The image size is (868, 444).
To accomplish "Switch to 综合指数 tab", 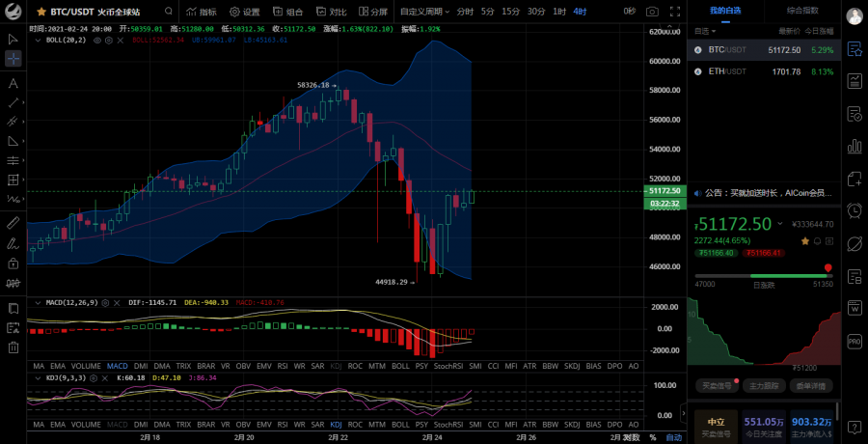I will coord(802,11).
